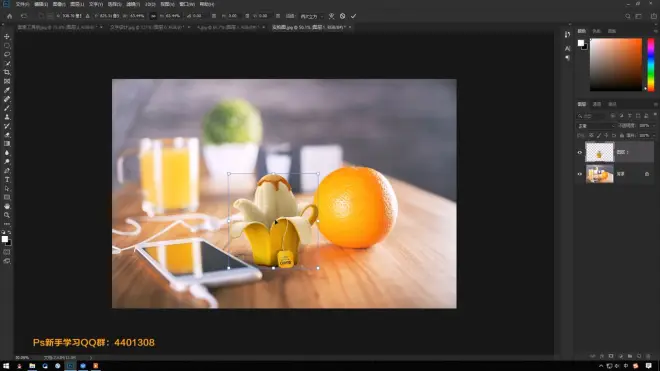Commit the transform with checkmark
Screen dimensions: 660x371
point(353,16)
